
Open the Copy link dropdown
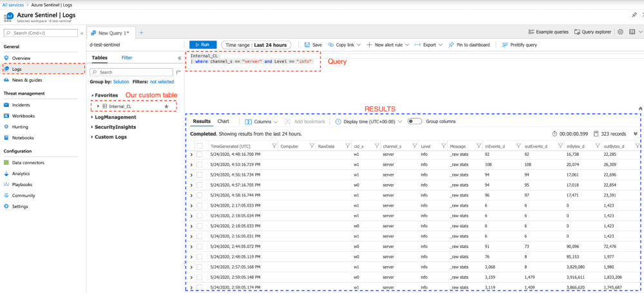pyautogui.click(x=344, y=45)
